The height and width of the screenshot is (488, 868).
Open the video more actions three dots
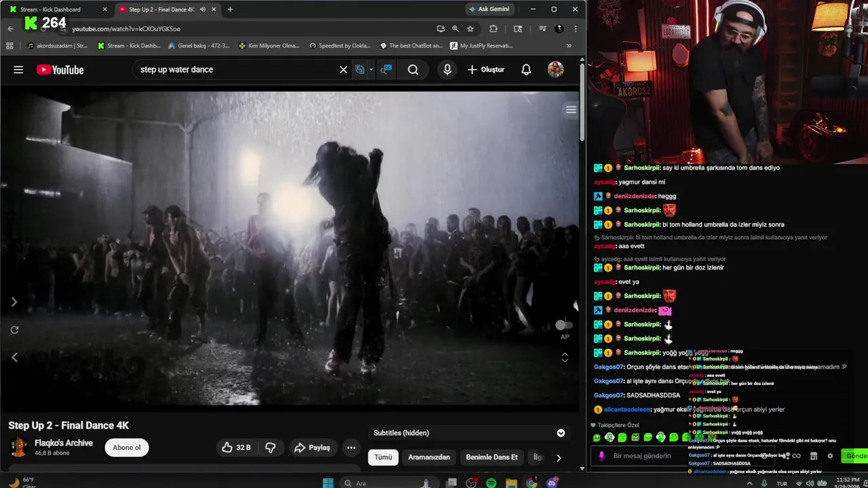[x=351, y=447]
